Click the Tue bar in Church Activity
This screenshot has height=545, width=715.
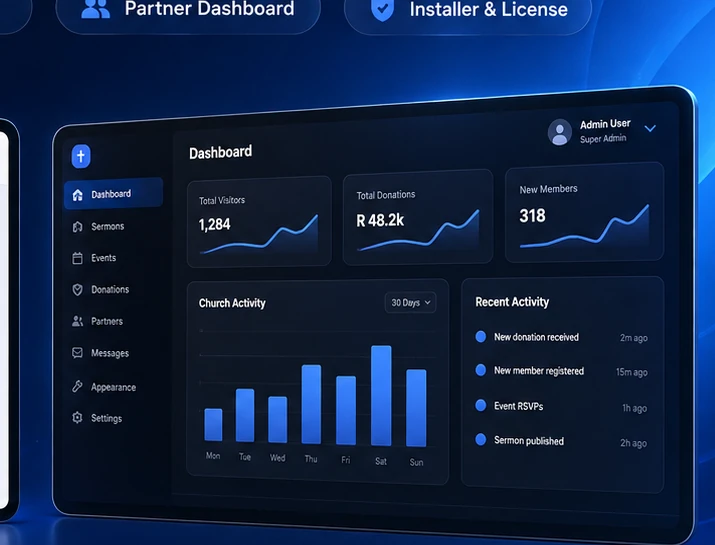pyautogui.click(x=245, y=415)
